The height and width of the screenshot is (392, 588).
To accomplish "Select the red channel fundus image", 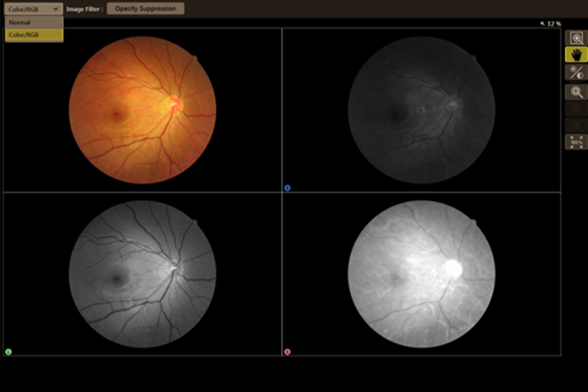I will (x=421, y=274).
